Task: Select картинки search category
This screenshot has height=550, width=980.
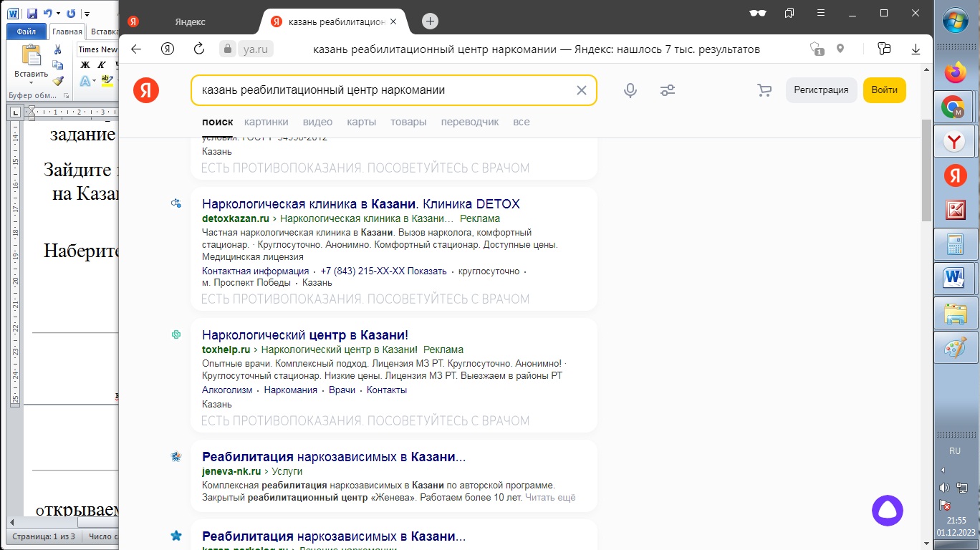Action: (266, 122)
